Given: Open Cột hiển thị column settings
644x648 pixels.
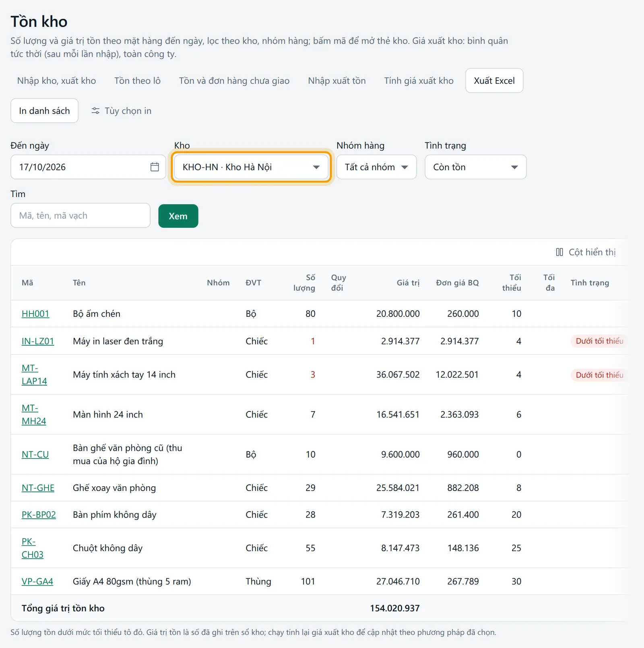Looking at the screenshot, I should pyautogui.click(x=586, y=252).
